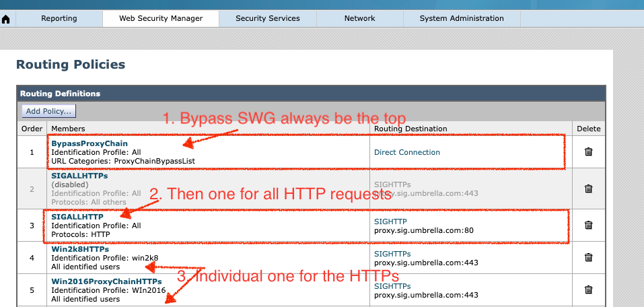The image size is (644, 307).
Task: Click text Protocols: All others
Action: pos(89,202)
